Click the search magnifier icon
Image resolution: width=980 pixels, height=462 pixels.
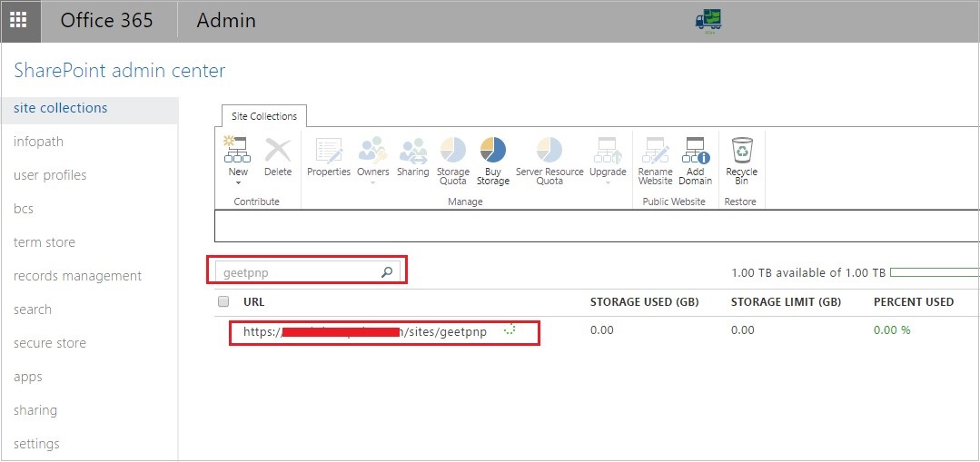(x=387, y=272)
